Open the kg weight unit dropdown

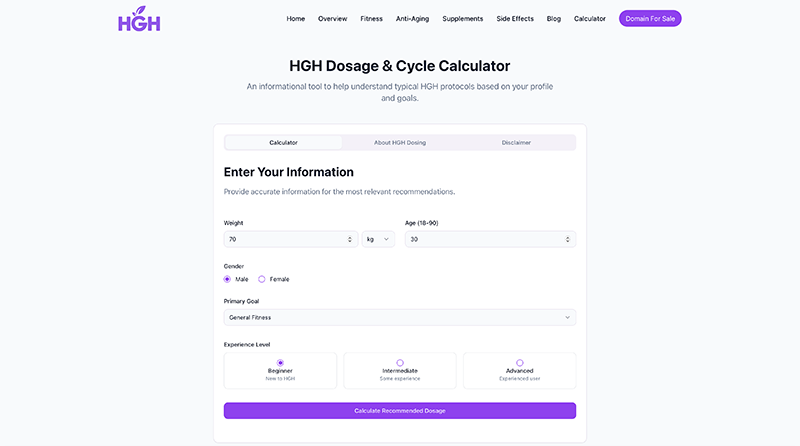point(378,239)
